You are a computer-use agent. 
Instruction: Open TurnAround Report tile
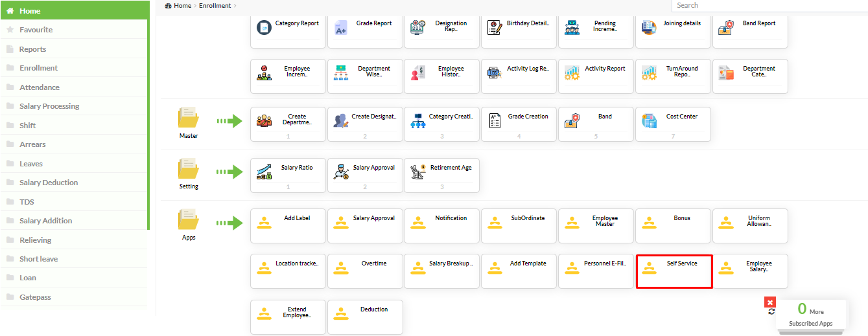pyautogui.click(x=673, y=76)
